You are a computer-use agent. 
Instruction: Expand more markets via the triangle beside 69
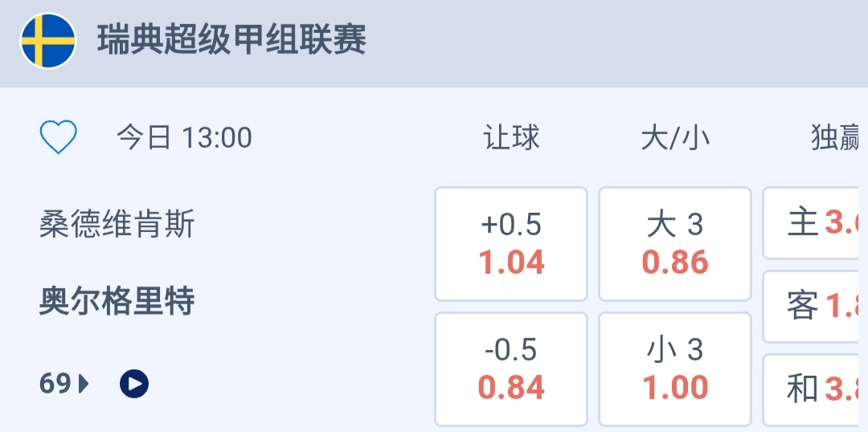coord(84,385)
